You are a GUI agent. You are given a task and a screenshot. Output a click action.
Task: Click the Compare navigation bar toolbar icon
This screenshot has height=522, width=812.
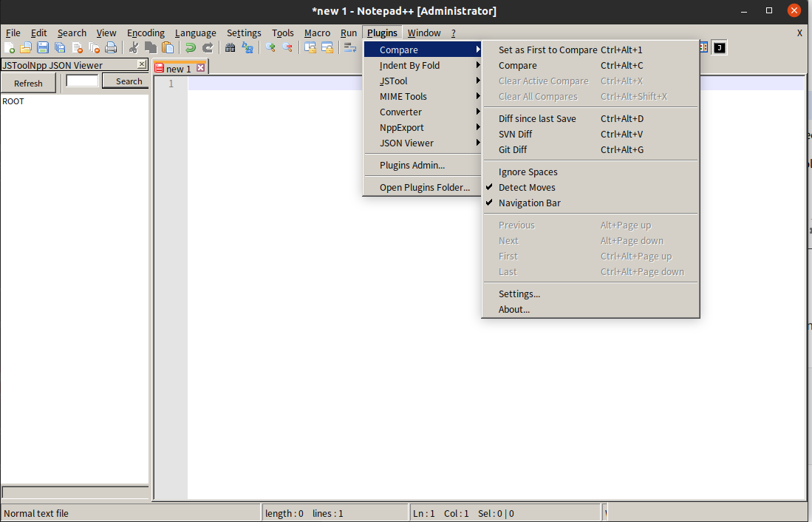point(703,48)
